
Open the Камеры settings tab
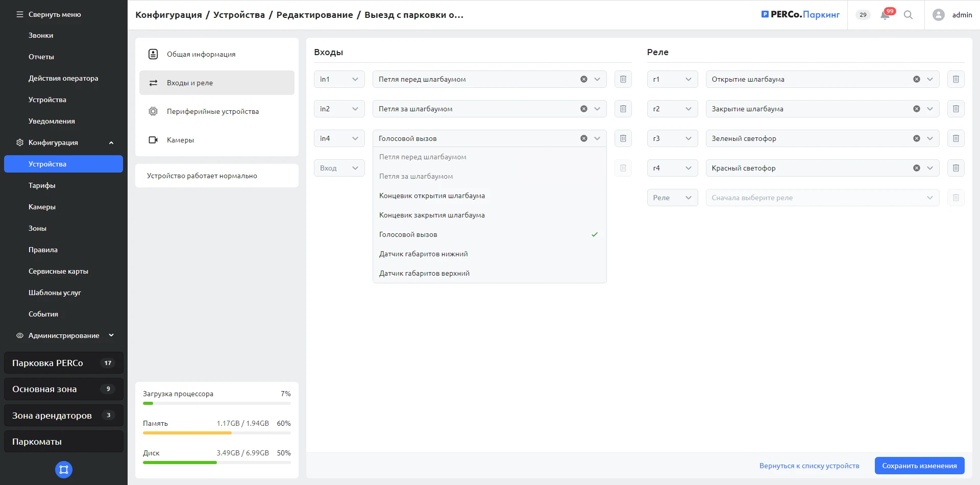click(x=180, y=140)
